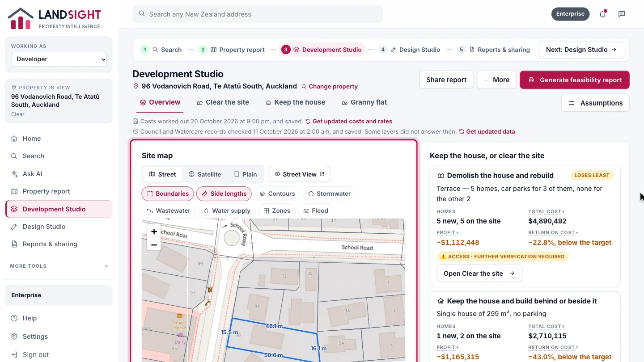Switch map to Satellite view

point(205,174)
